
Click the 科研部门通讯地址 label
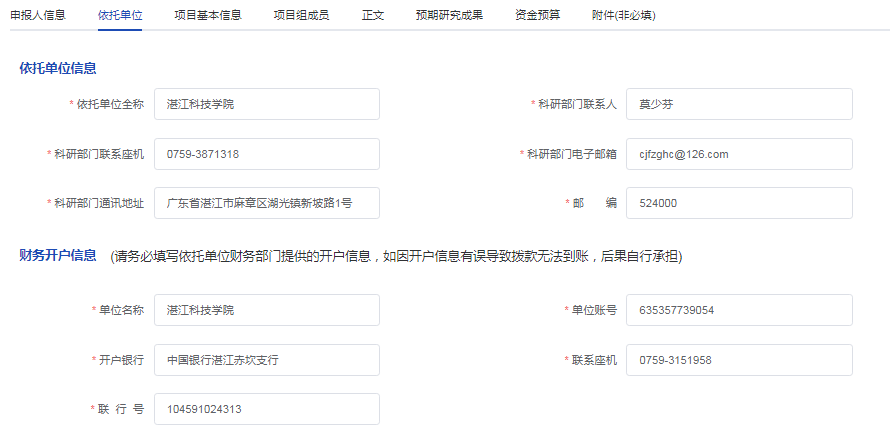tap(99, 203)
